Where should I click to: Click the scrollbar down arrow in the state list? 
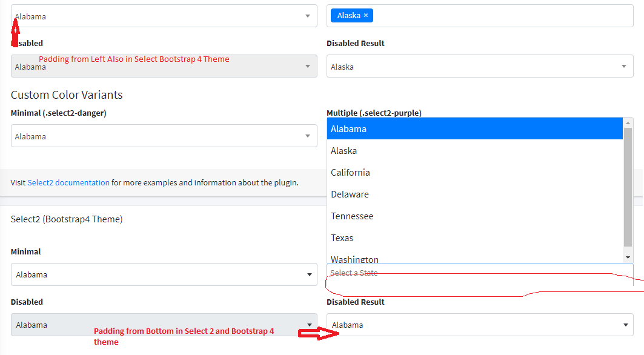(628, 256)
